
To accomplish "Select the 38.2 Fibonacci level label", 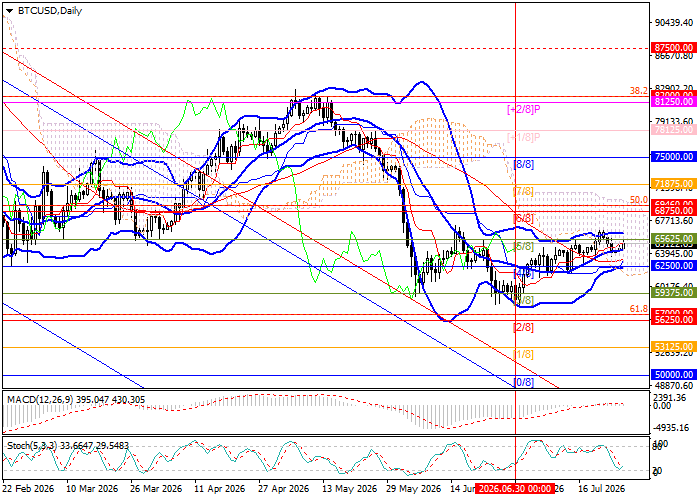I will [x=639, y=91].
